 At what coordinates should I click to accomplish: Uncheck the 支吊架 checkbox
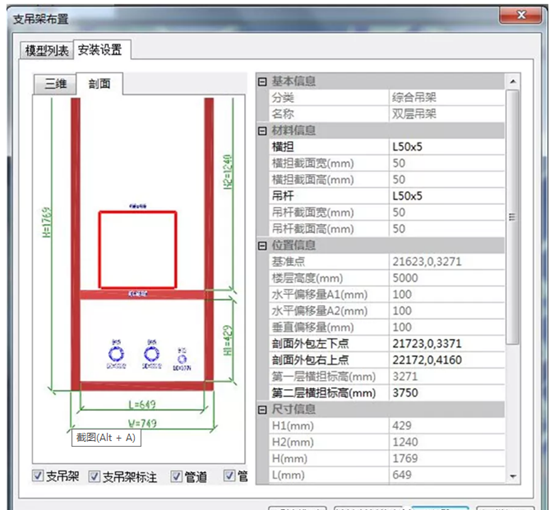[x=37, y=476]
